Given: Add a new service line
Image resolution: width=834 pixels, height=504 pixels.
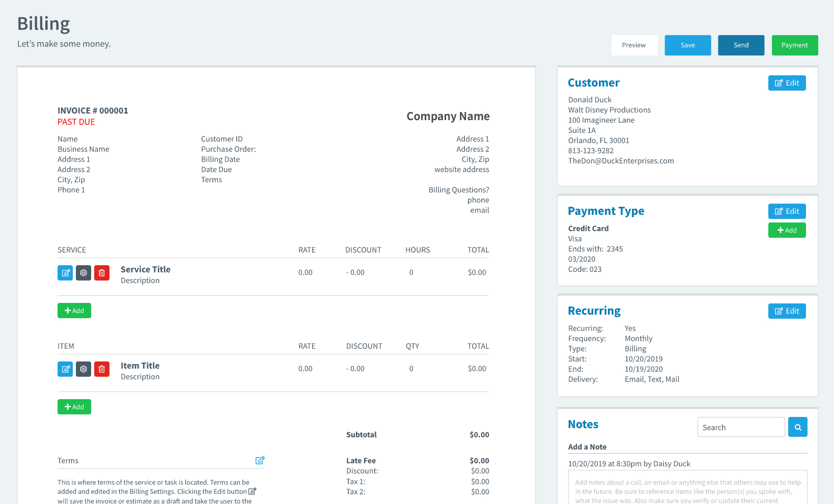Looking at the screenshot, I should pyautogui.click(x=74, y=310).
